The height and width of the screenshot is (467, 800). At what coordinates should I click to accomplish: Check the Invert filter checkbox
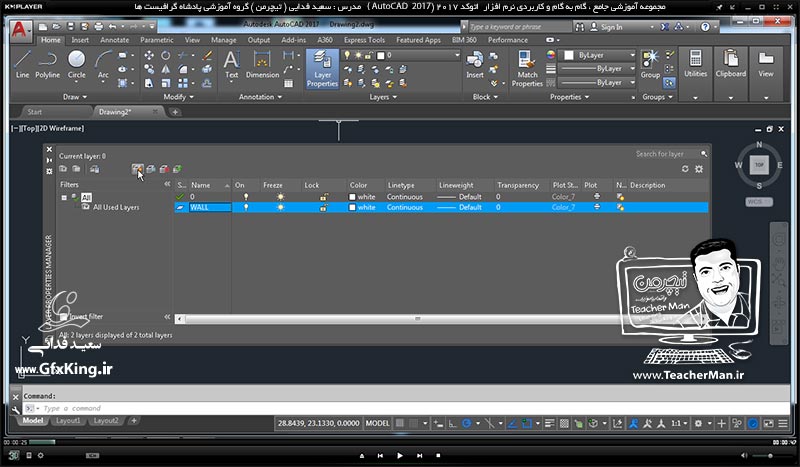click(x=63, y=316)
